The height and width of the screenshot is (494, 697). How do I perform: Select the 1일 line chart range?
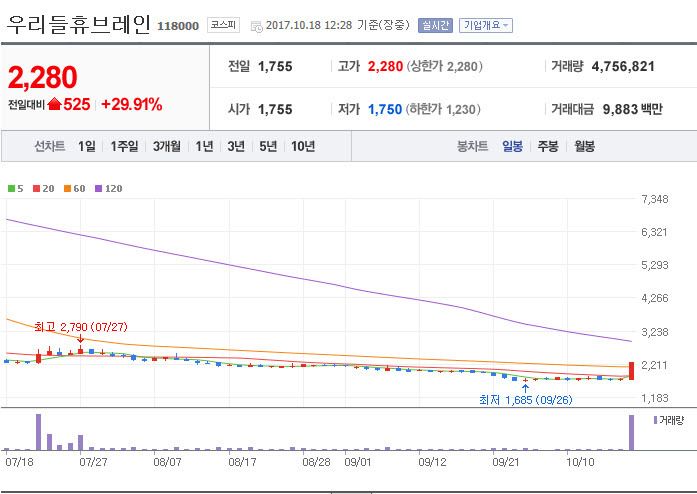click(87, 146)
